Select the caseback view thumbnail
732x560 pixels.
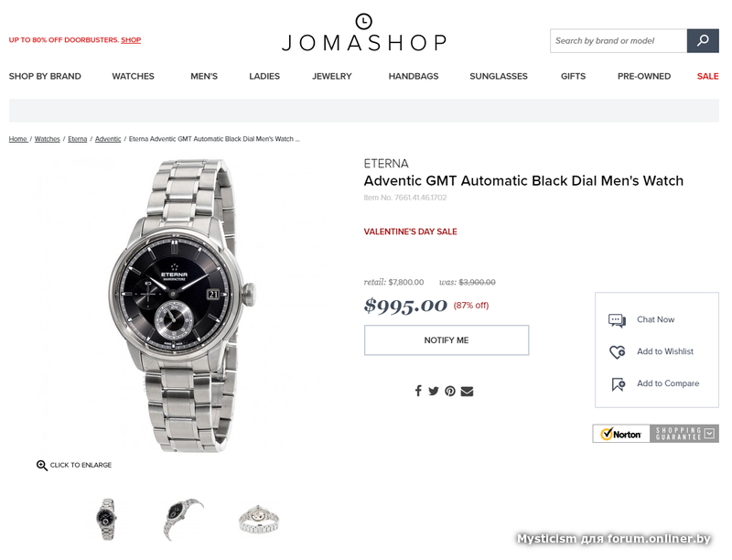pos(258,519)
